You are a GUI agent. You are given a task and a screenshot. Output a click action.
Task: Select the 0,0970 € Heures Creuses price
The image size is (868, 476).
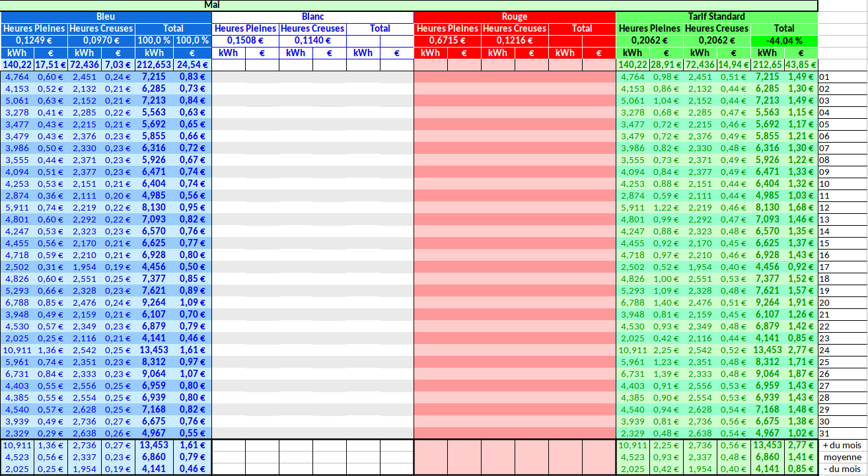coord(101,40)
